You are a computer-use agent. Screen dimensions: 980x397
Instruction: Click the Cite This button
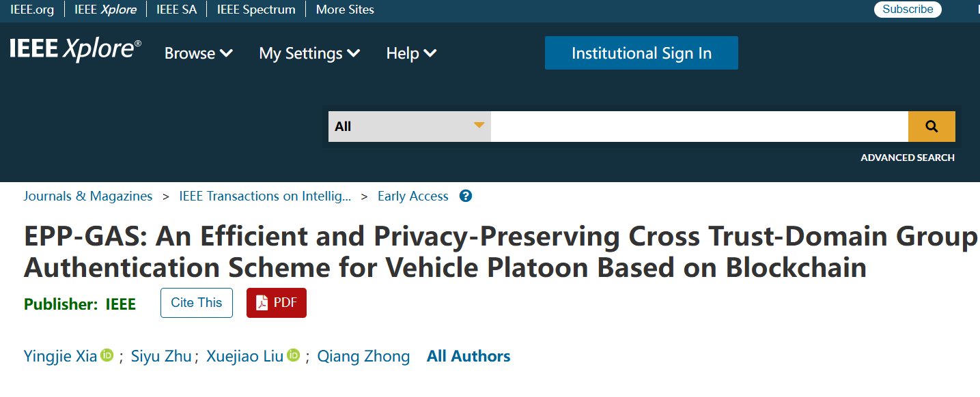click(x=197, y=303)
